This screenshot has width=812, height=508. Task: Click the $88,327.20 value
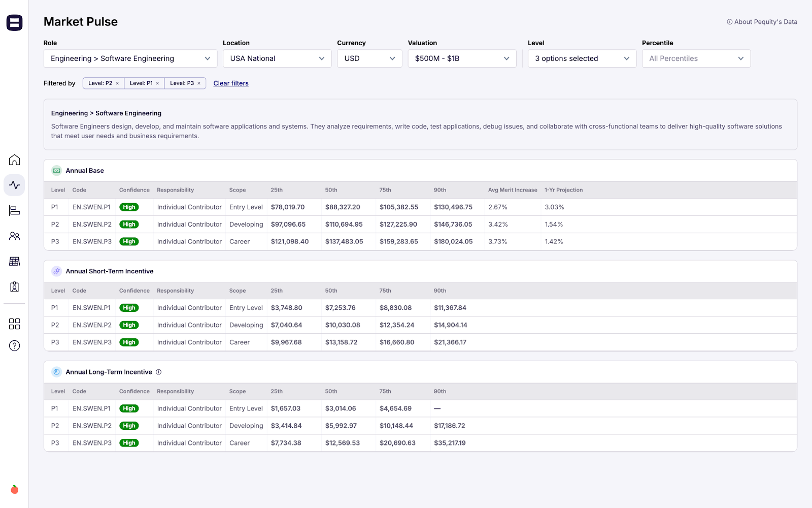pos(343,207)
